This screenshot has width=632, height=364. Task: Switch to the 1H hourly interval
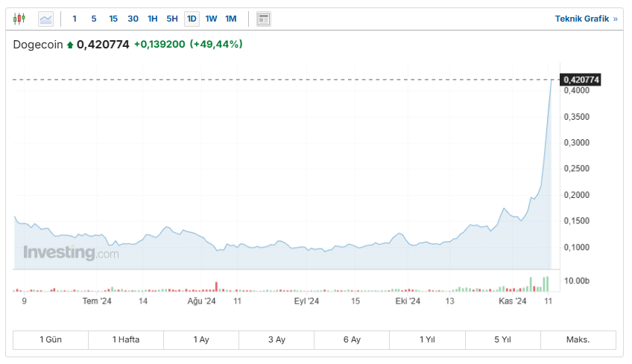tap(152, 19)
